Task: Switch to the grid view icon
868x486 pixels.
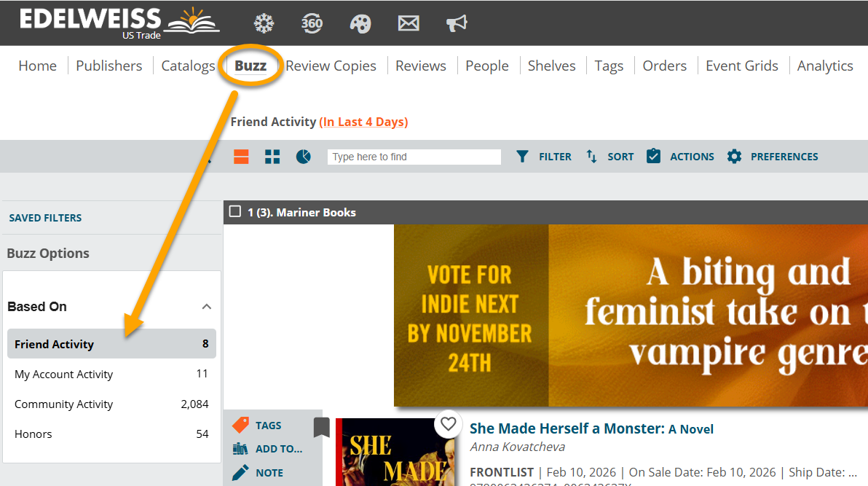Action: click(x=272, y=157)
